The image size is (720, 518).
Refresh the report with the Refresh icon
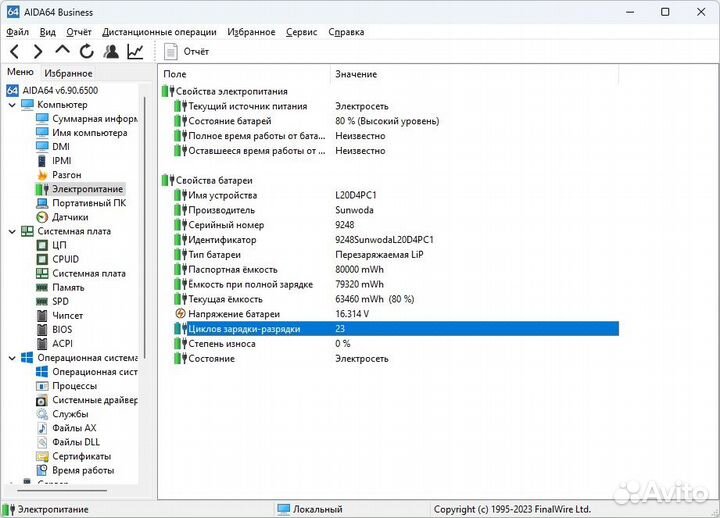[86, 51]
